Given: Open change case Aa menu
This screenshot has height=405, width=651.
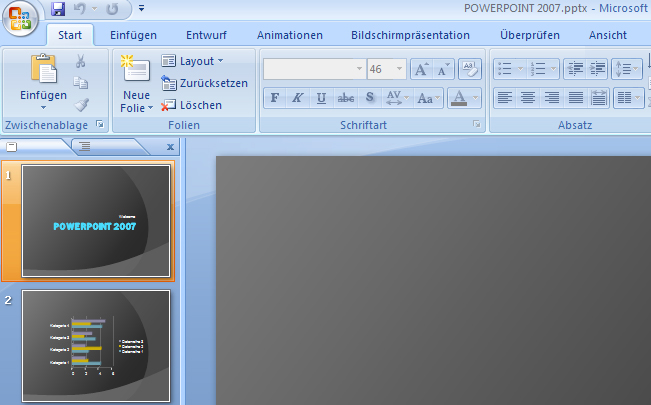Looking at the screenshot, I should click(428, 98).
